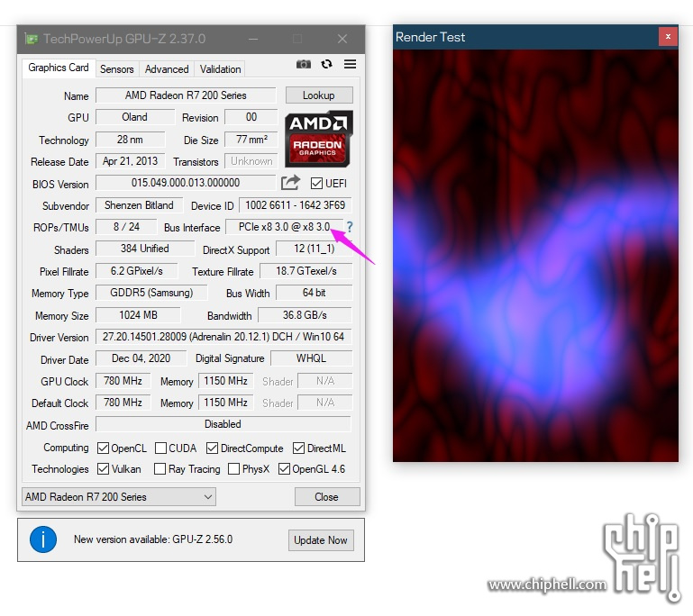Viewport: 693px width, 616px height.
Task: Click the shader N/A value in GPU Clock row
Action: coord(325,381)
